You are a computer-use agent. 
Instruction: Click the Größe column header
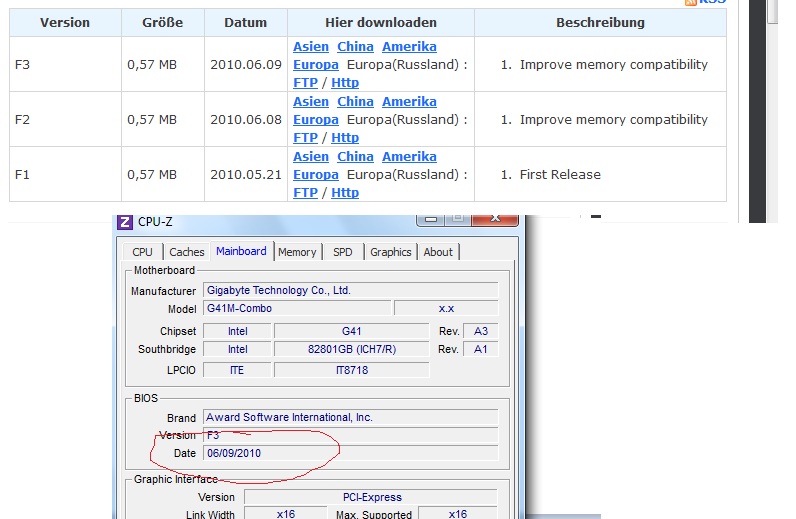[162, 22]
